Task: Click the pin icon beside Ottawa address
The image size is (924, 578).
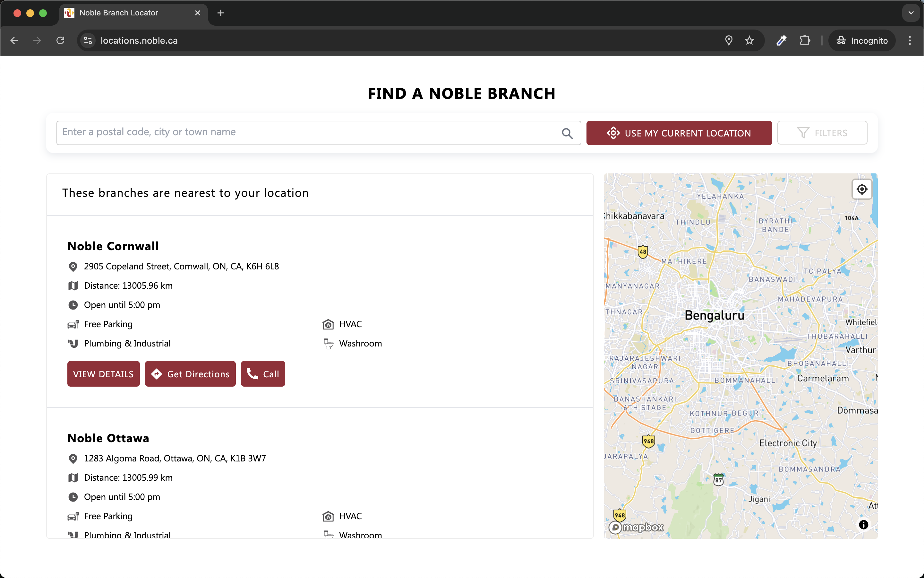Action: click(73, 458)
